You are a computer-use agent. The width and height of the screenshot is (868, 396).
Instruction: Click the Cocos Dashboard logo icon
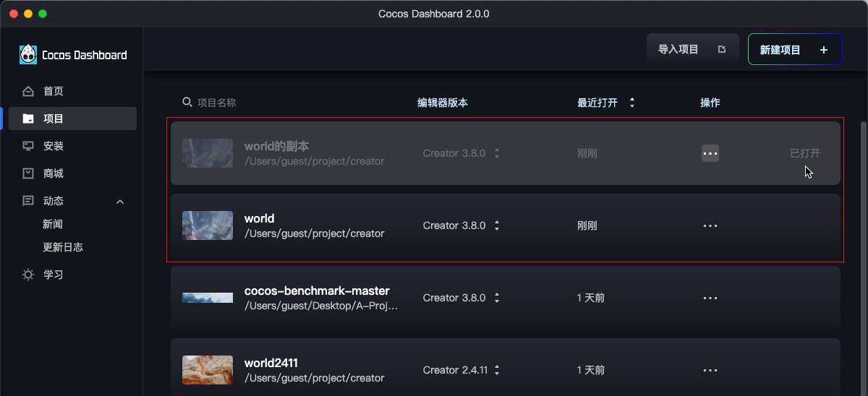click(x=28, y=54)
